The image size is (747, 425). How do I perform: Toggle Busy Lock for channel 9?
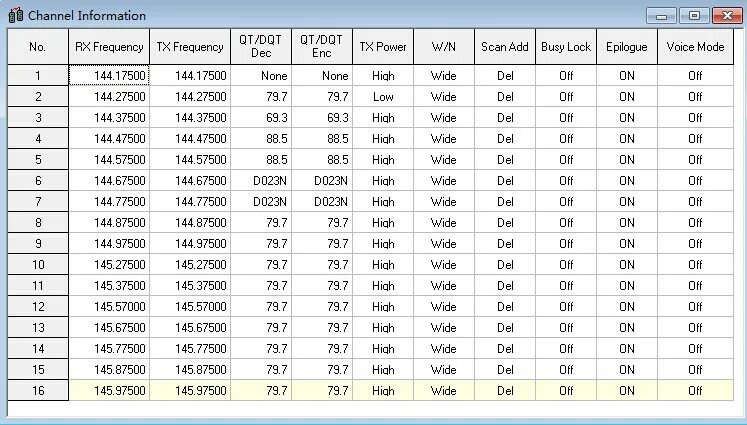coord(566,243)
